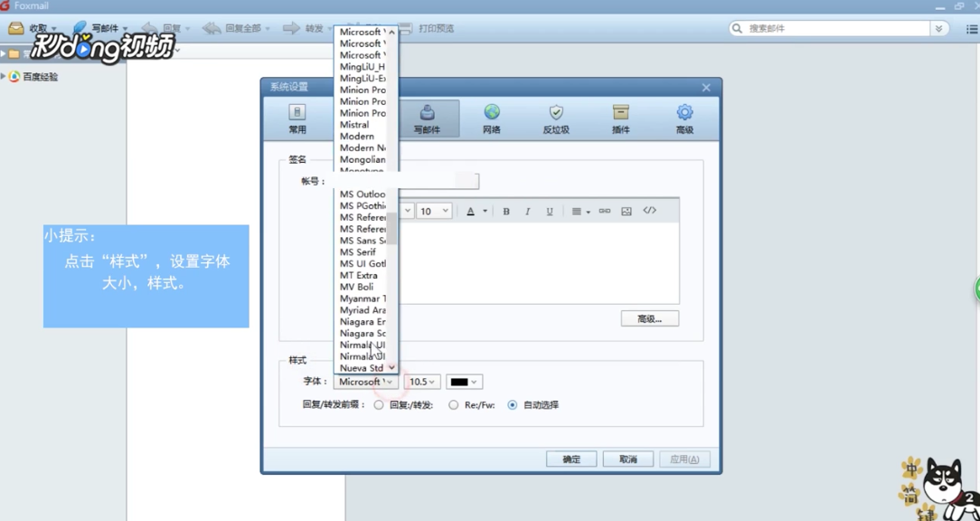Select the Re:/Fw: prefix radio button
The image size is (980, 521).
tap(453, 404)
